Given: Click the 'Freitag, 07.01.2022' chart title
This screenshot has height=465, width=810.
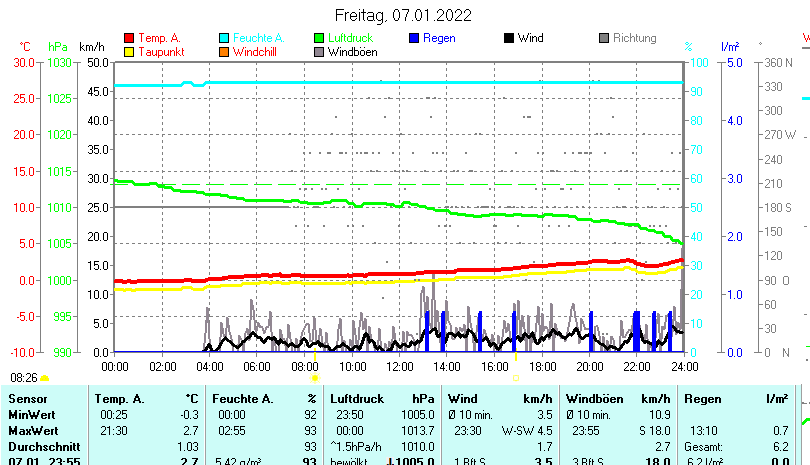Looking at the screenshot, I should tap(404, 15).
